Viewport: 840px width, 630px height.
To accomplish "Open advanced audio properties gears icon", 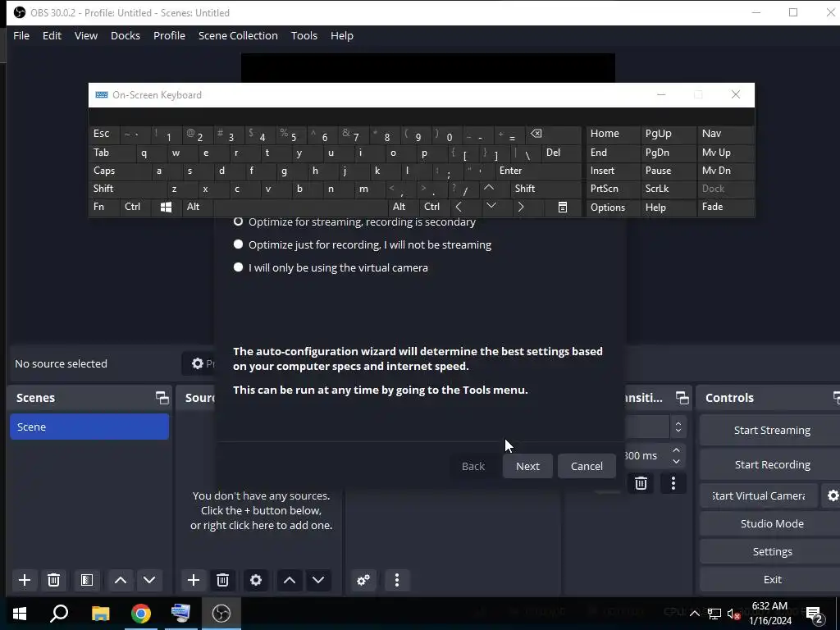I will click(363, 580).
